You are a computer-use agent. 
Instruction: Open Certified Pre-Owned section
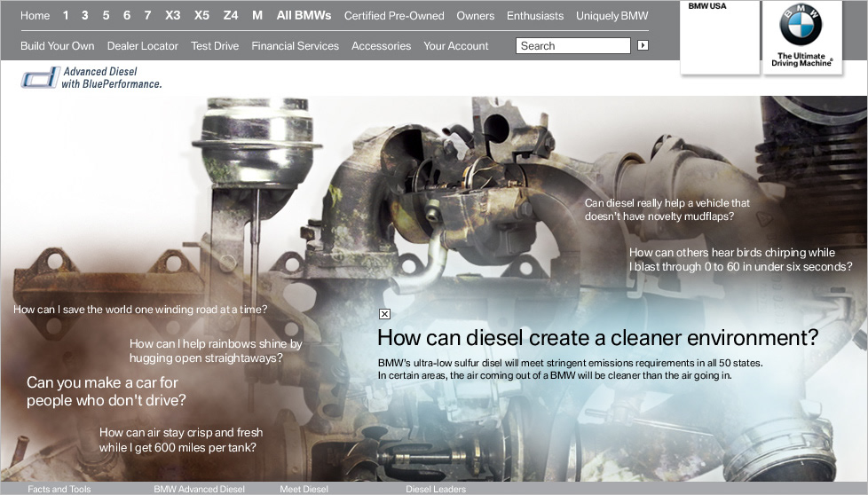pyautogui.click(x=394, y=16)
